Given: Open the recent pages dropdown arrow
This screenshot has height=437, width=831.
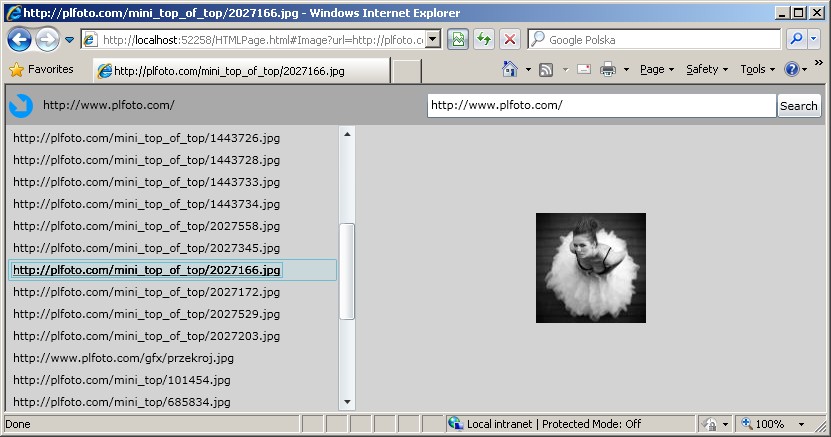Looking at the screenshot, I should (69, 40).
